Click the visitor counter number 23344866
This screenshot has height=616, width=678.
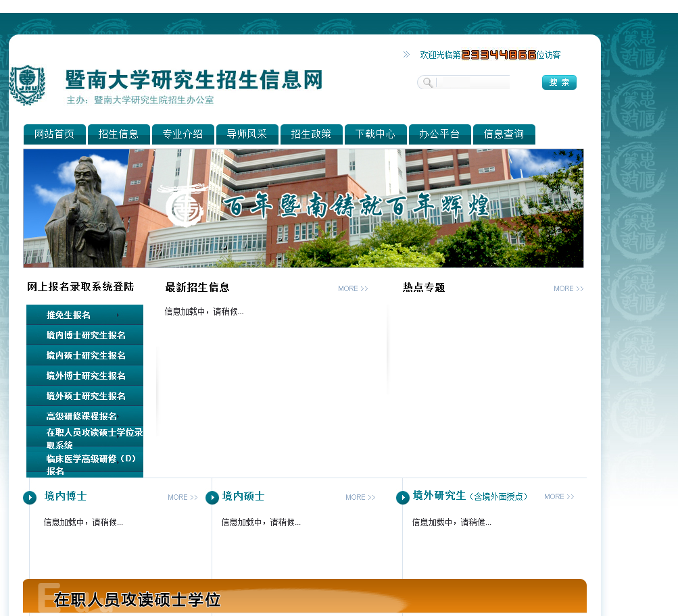(x=499, y=55)
